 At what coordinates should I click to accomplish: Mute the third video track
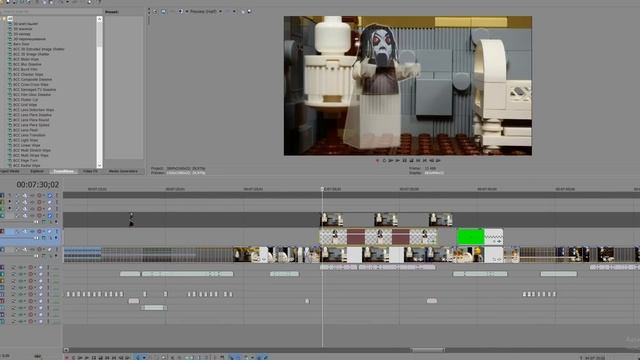(49, 209)
